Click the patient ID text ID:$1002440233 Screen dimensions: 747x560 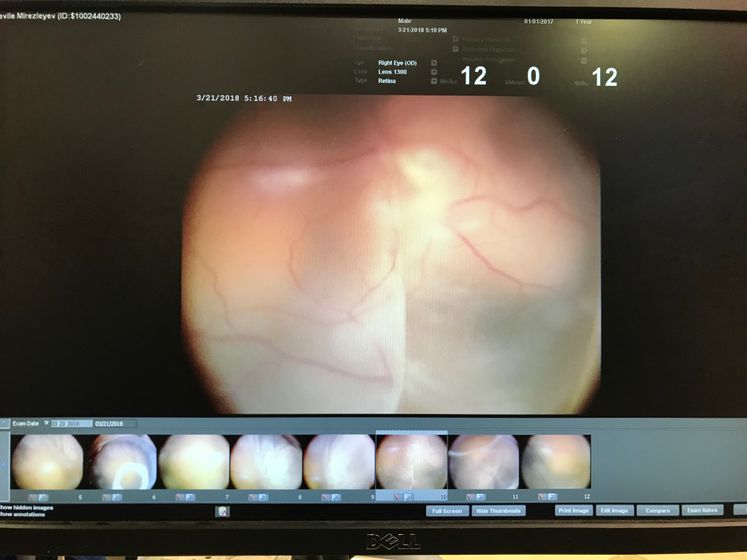pos(89,16)
